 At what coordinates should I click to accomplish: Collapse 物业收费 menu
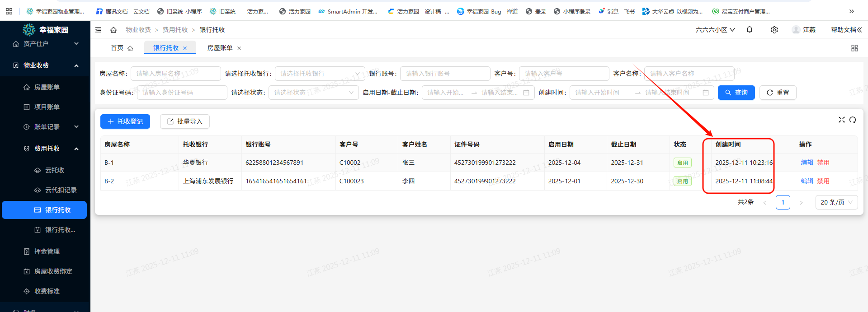(45, 65)
